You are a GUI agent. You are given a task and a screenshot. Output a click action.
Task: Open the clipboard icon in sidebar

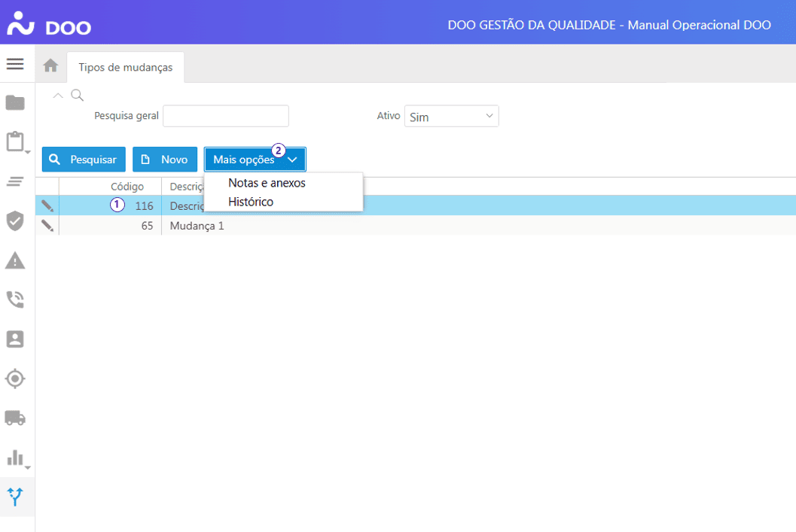point(15,142)
